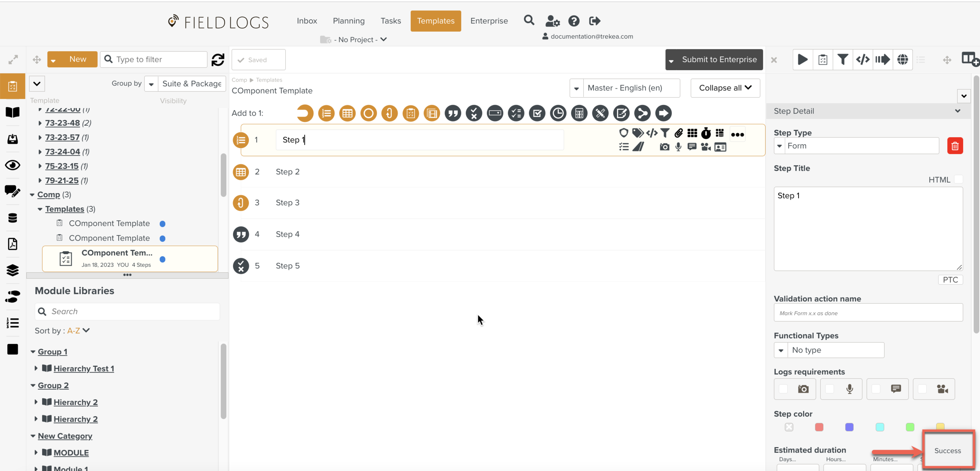Click the Module Libraries search field

[127, 312]
